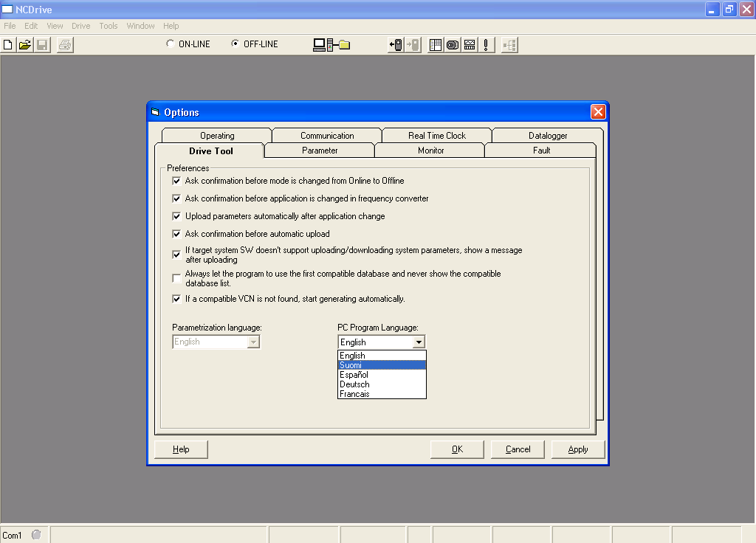The width and height of the screenshot is (756, 543).
Task: Click the exclamation mark fault icon
Action: [486, 45]
